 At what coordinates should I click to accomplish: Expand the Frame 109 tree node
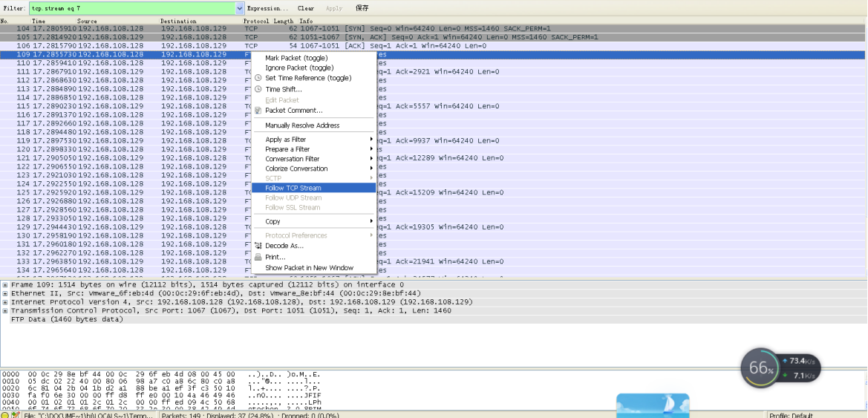[5, 285]
